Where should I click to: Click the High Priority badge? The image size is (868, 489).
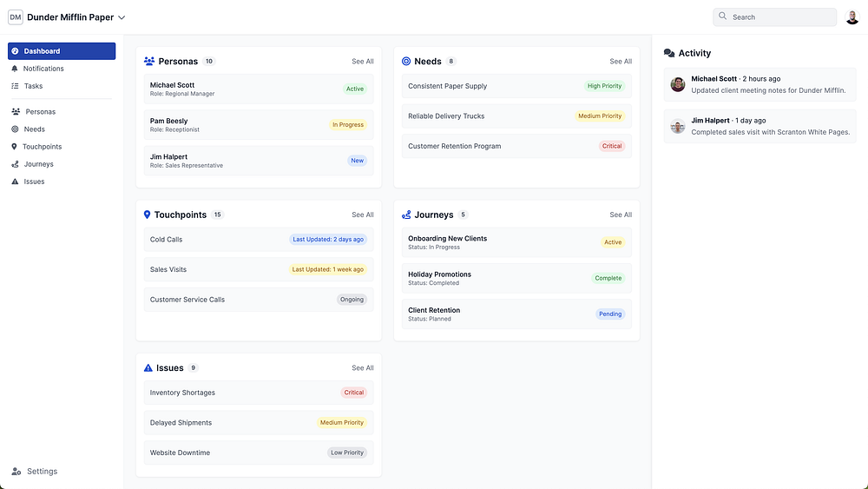pyautogui.click(x=604, y=86)
